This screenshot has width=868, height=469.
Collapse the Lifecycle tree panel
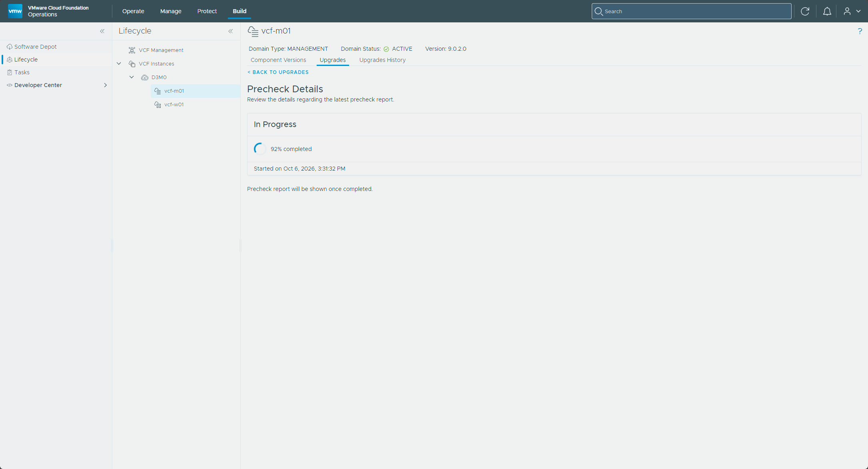(x=231, y=31)
